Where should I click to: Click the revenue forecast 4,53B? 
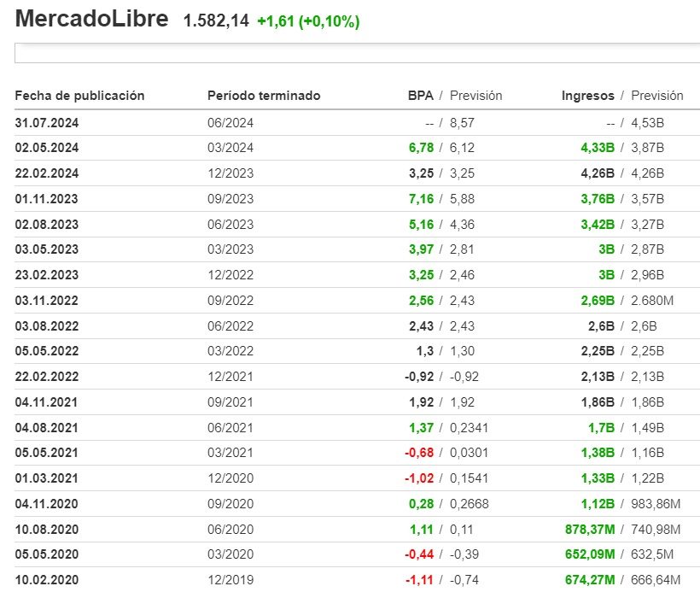[x=647, y=123]
